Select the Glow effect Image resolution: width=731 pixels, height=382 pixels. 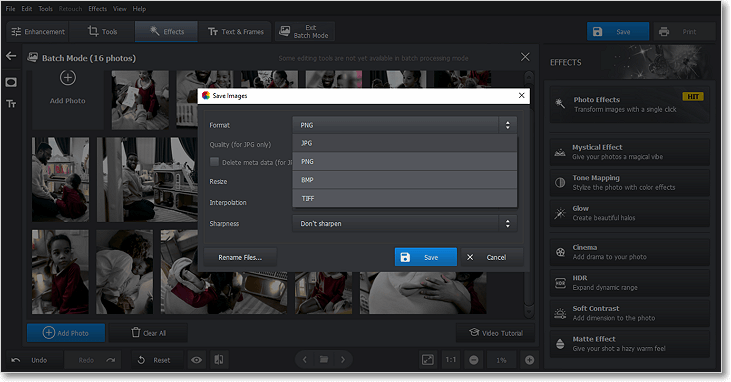point(629,213)
